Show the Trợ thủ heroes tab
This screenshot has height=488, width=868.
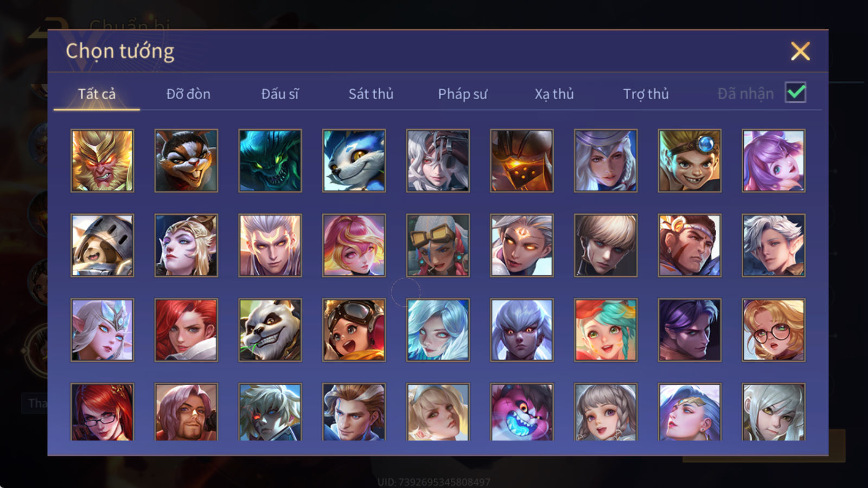coord(646,94)
